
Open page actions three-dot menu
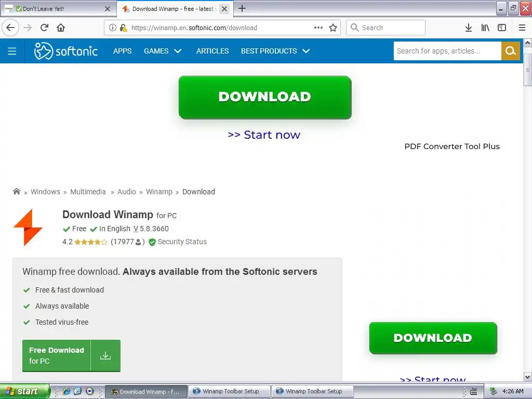[318, 28]
